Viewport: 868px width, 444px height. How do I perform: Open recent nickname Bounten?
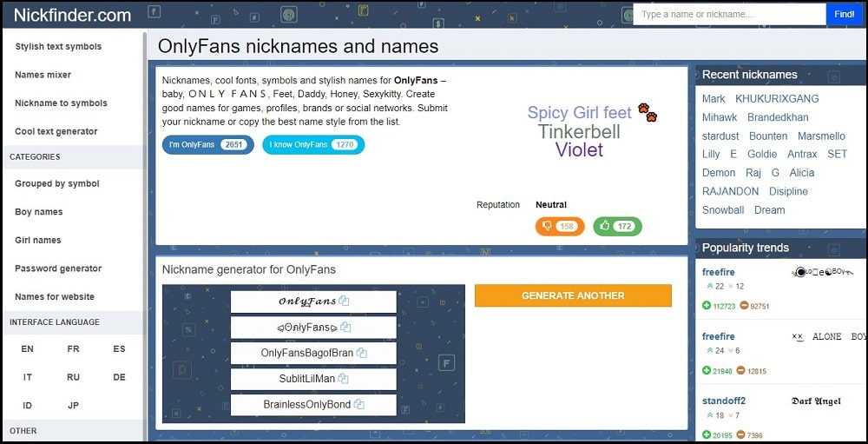pos(768,136)
